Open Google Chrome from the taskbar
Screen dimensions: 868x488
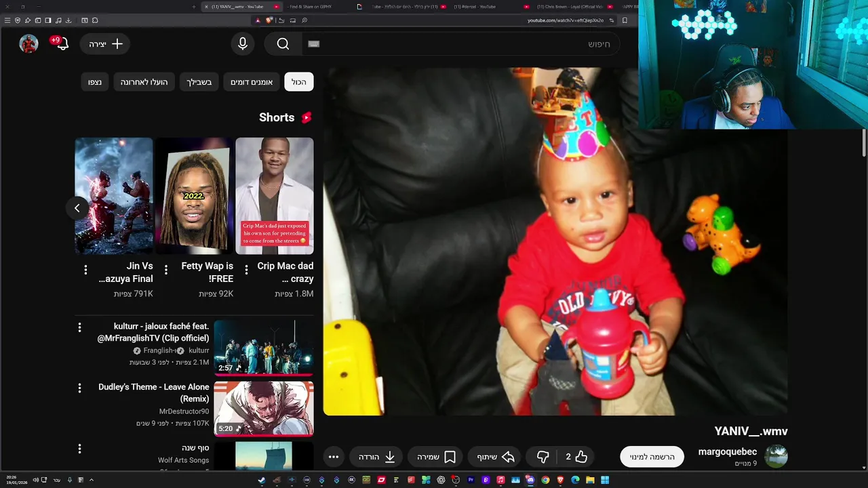[546, 480]
